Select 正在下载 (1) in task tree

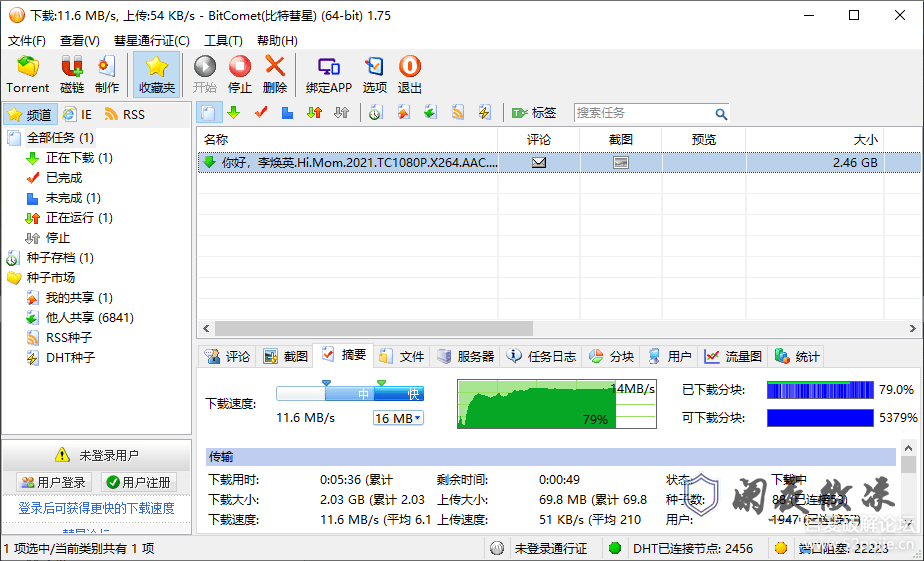pos(79,158)
